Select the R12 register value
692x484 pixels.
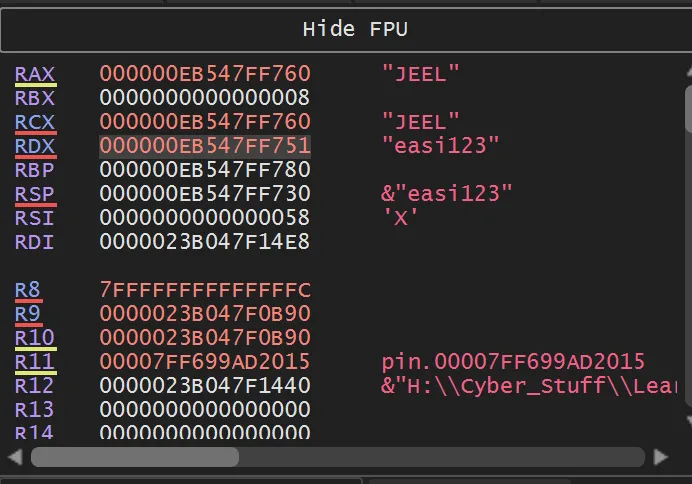(x=205, y=386)
